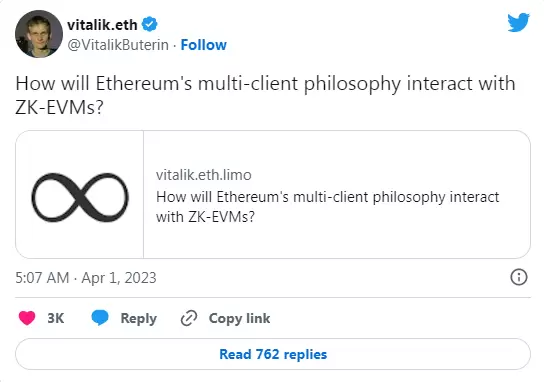The width and height of the screenshot is (544, 382).
Task: Click the vitalik.eth.limo domain in card
Action: click(204, 175)
